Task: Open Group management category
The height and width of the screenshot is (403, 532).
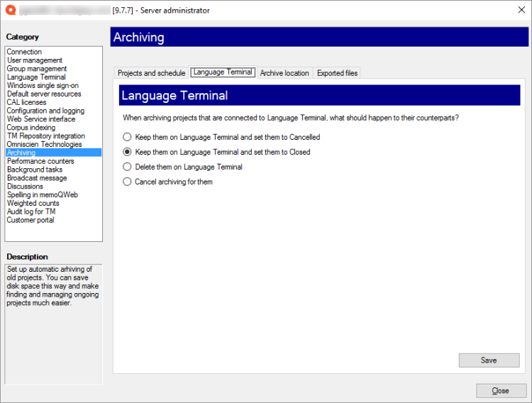Action: coord(54,69)
